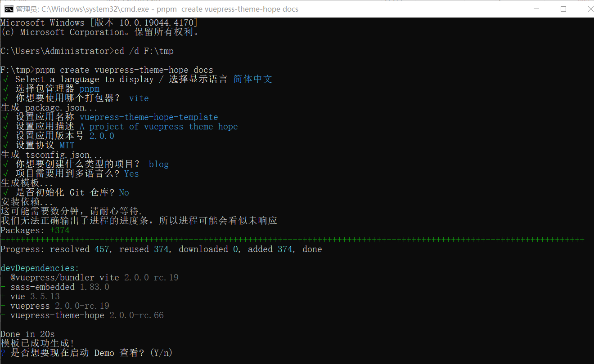Image resolution: width=594 pixels, height=364 pixels.
Task: Click 'A project of vuepress-theme-hope' description
Action: [x=159, y=126]
